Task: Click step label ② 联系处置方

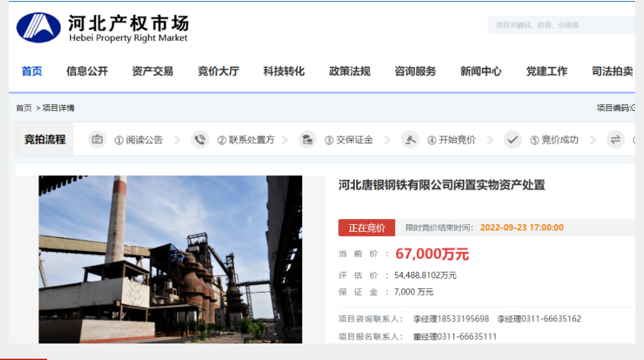Action: click(x=246, y=140)
